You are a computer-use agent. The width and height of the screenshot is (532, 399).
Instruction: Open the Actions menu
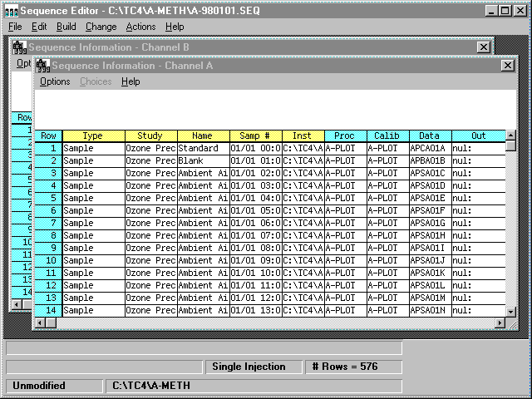tap(140, 27)
